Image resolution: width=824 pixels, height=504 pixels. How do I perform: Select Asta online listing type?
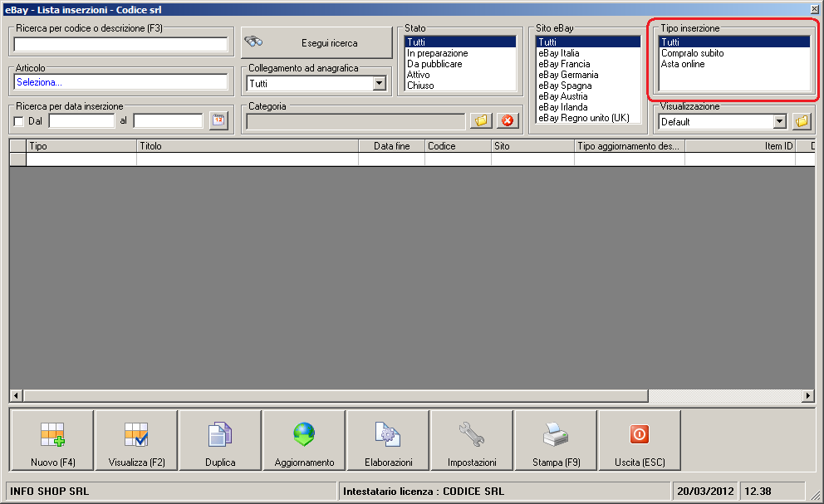pyautogui.click(x=734, y=64)
